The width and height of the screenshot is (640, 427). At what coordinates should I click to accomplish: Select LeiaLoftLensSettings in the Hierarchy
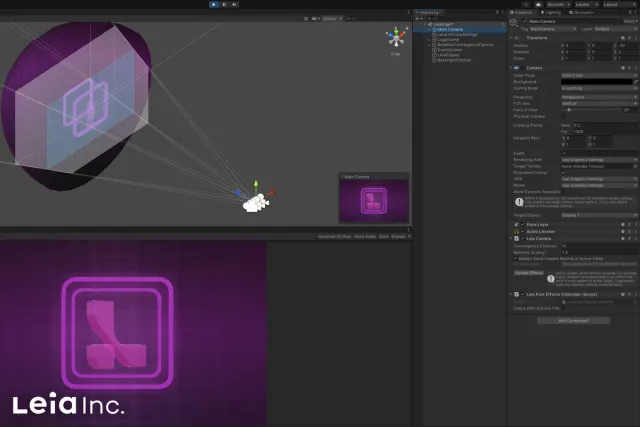tap(457, 35)
